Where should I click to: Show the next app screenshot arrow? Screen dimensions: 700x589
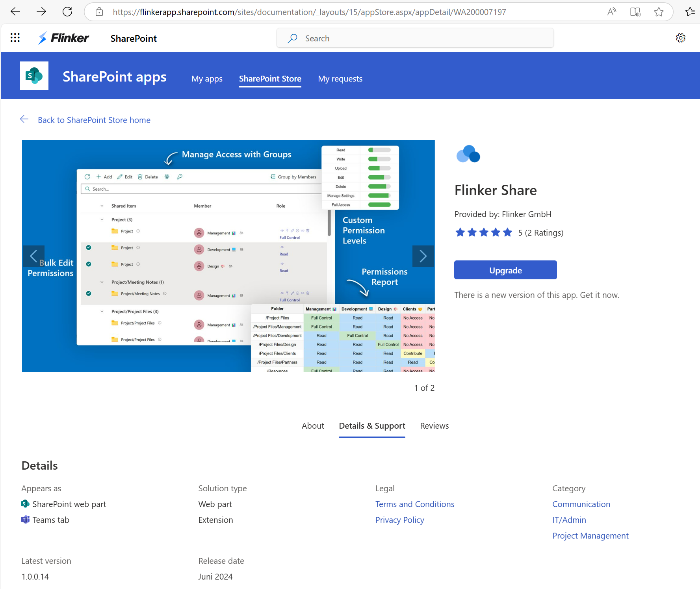(x=423, y=256)
